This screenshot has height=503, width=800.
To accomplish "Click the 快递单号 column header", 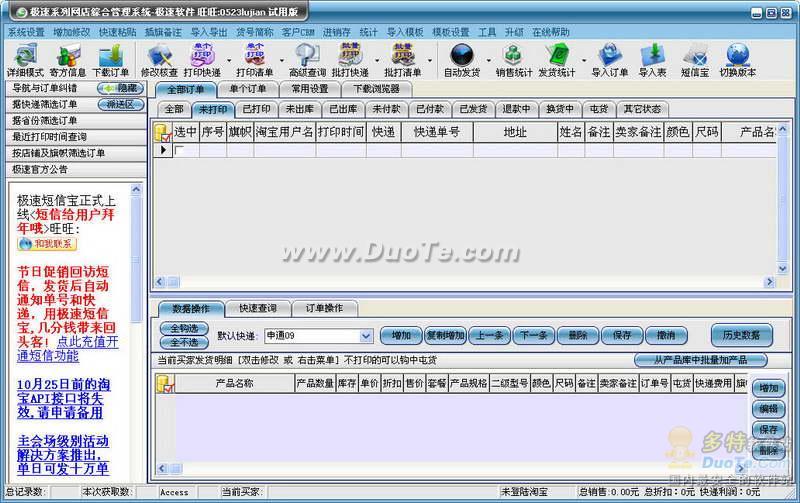I will 437,133.
